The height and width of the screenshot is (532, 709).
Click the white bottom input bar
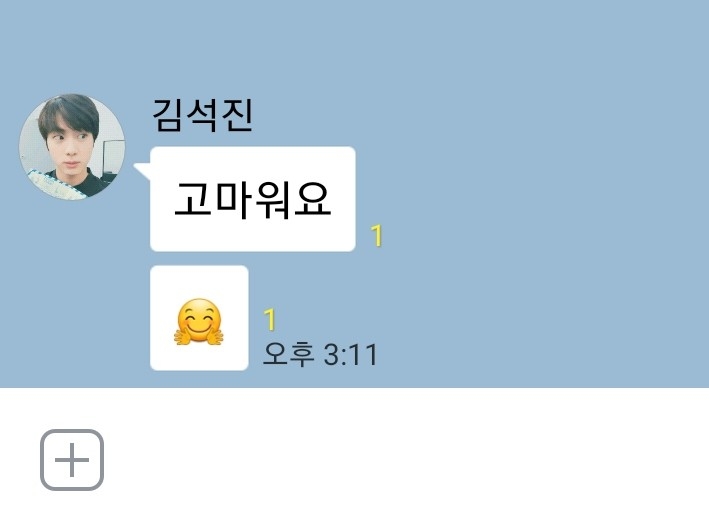(354, 460)
